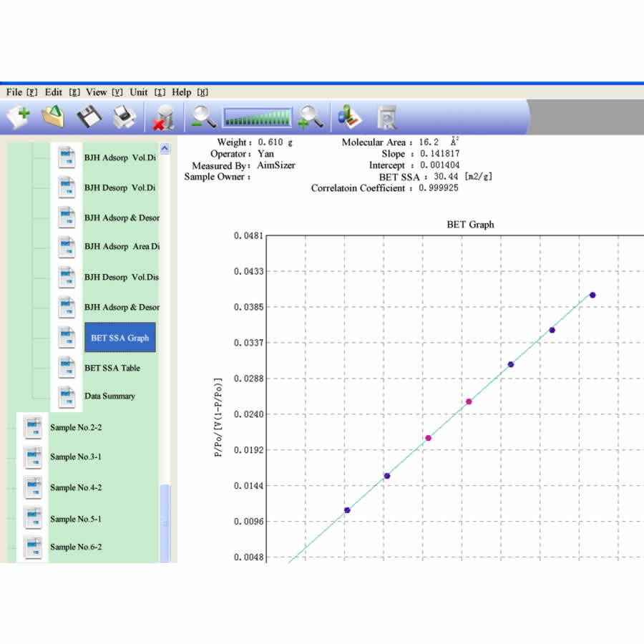Open the File menu

(21, 92)
